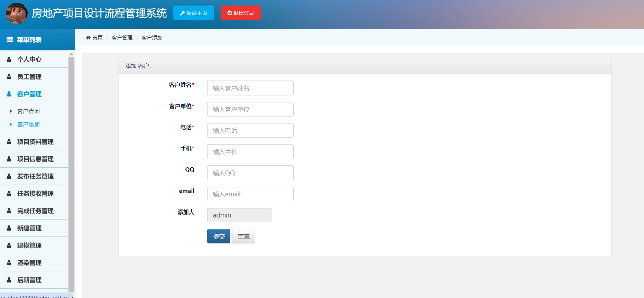Focus the QQ input field
This screenshot has height=298, width=644.
[x=250, y=173]
